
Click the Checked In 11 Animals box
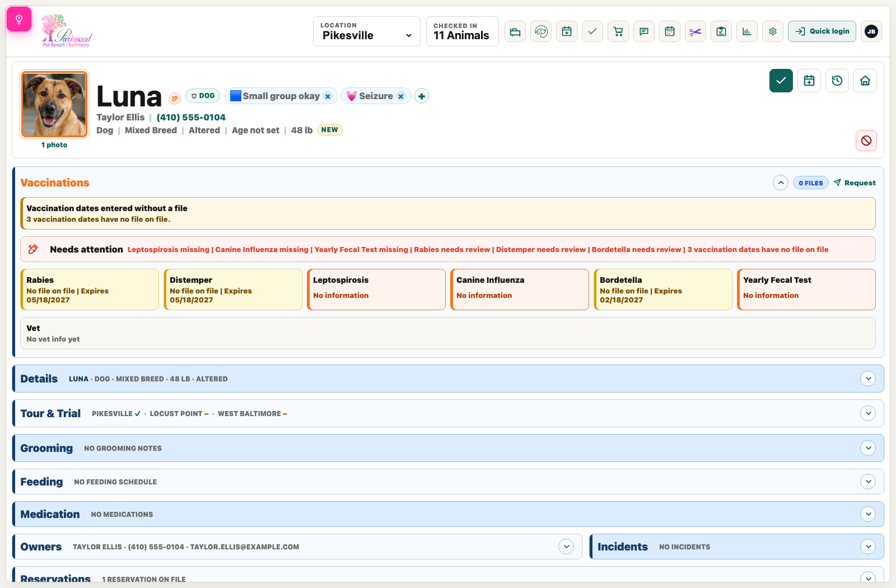pyautogui.click(x=463, y=31)
